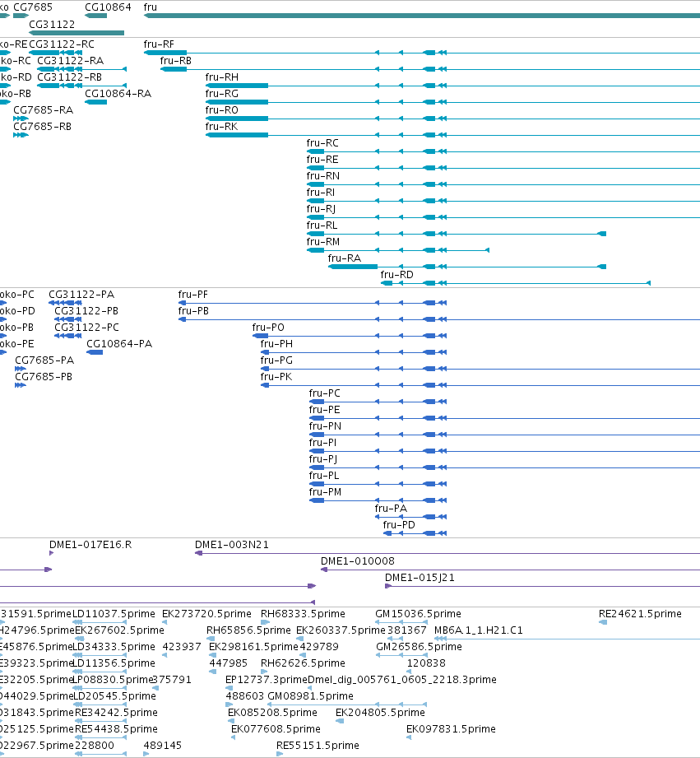
Task: Click transcript fru-RC label
Action: point(322,142)
